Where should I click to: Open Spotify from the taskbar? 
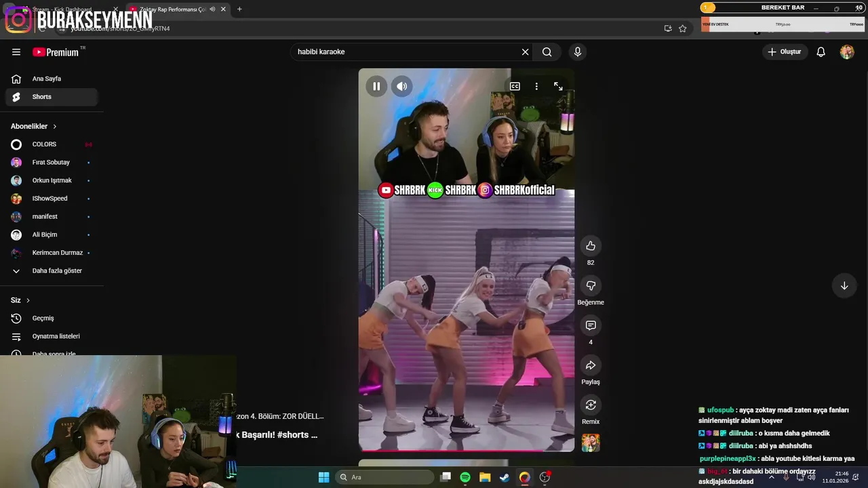point(465,477)
